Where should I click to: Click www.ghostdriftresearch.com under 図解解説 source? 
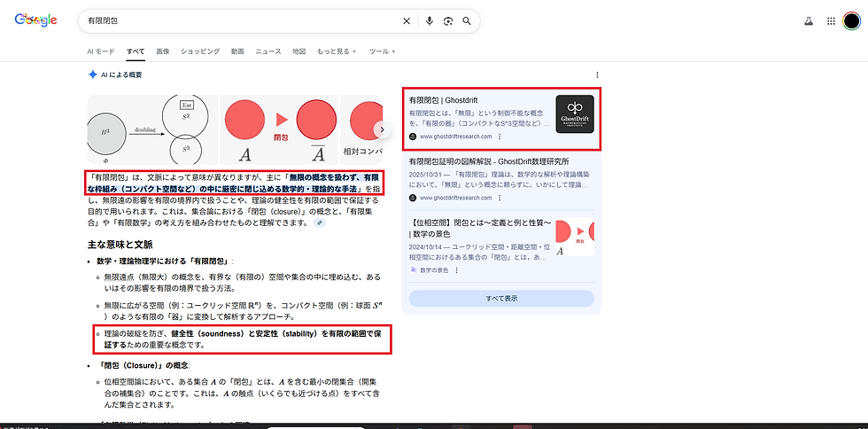pyautogui.click(x=455, y=198)
